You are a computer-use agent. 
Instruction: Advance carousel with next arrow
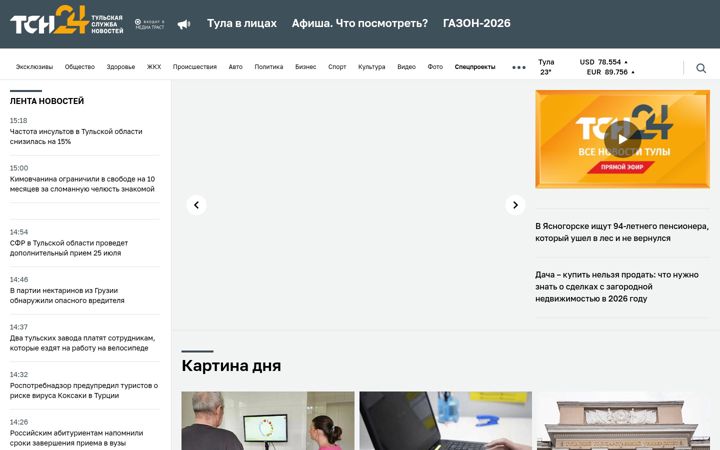tap(515, 205)
